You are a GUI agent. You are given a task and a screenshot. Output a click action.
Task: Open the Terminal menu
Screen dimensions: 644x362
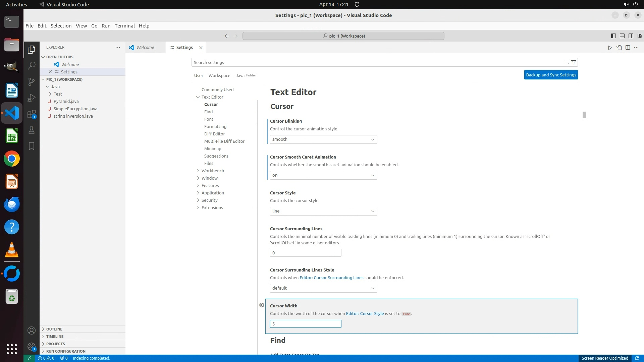(124, 26)
